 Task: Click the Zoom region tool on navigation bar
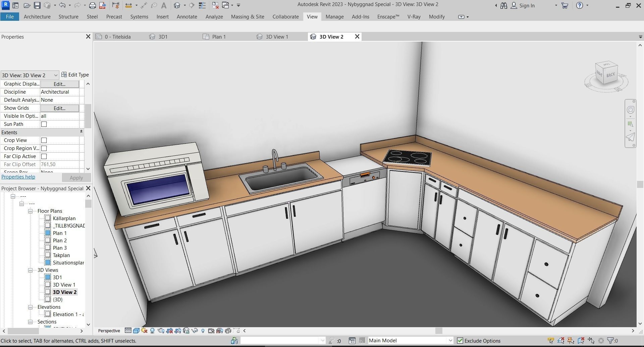click(x=631, y=124)
